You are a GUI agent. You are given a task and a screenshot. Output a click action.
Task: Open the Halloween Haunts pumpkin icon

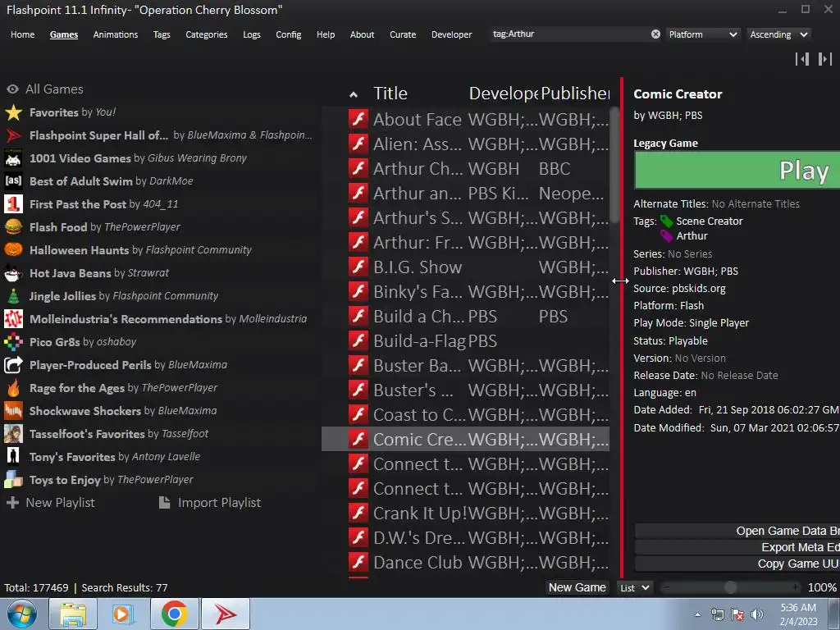pos(13,249)
